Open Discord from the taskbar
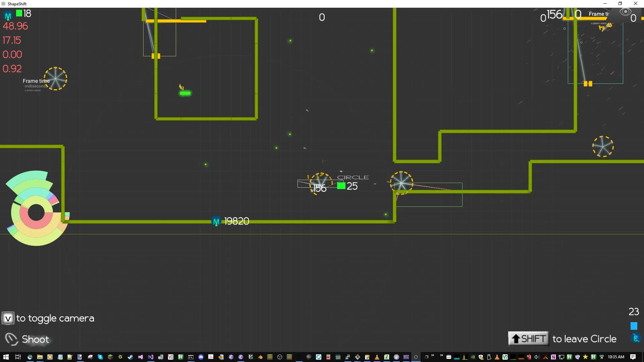The width and height of the screenshot is (644, 362). [201, 357]
